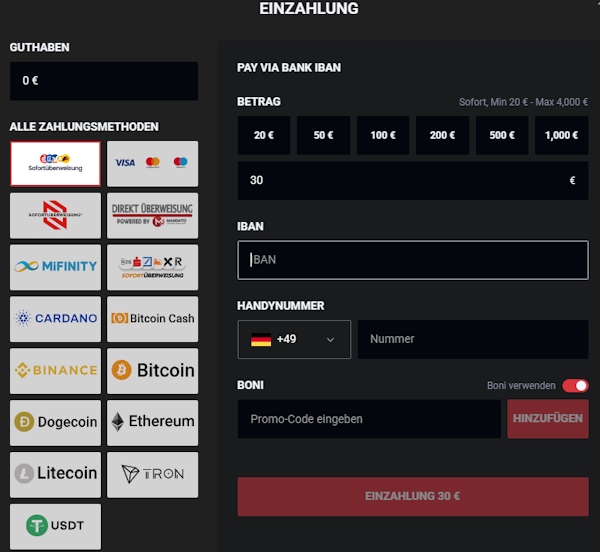Choose Visa Mastercard Maestro card payment
The height and width of the screenshot is (552, 600).
click(152, 164)
